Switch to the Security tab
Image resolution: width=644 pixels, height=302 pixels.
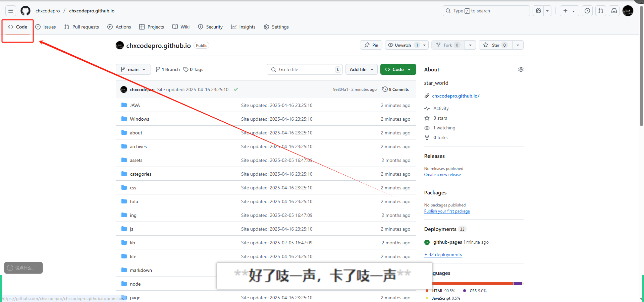pos(210,27)
